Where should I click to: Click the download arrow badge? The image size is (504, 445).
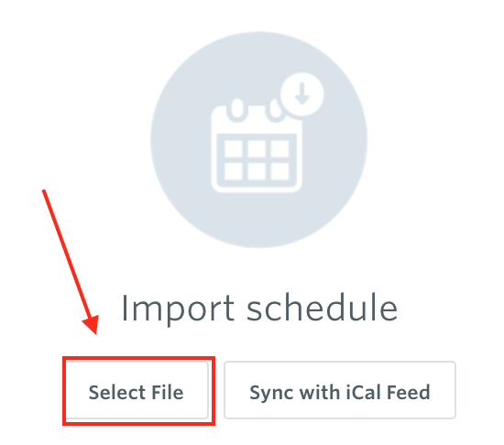(x=302, y=94)
